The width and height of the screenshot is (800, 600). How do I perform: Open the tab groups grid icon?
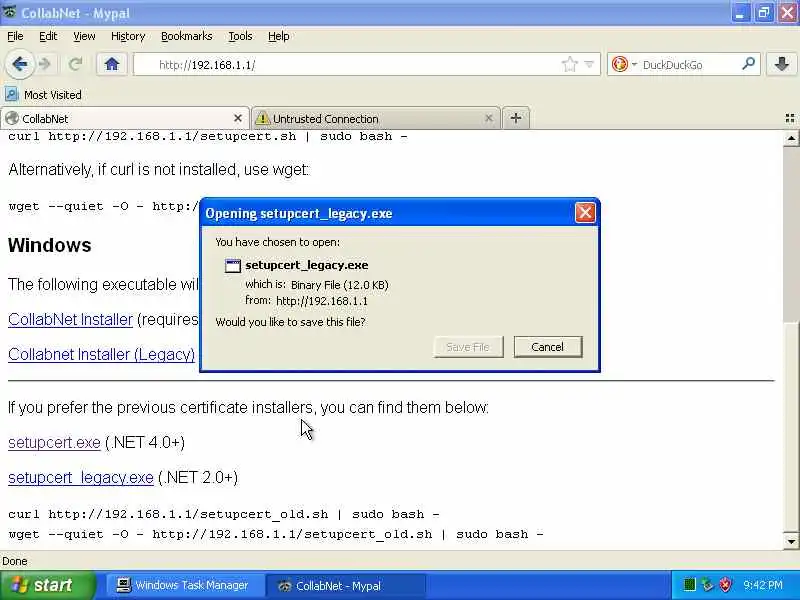[x=790, y=118]
